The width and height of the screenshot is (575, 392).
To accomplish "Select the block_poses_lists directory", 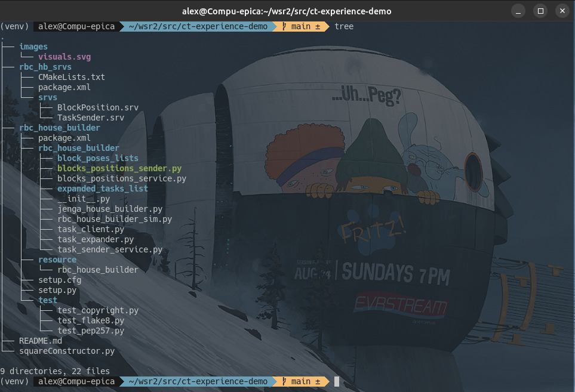I will (x=98, y=158).
